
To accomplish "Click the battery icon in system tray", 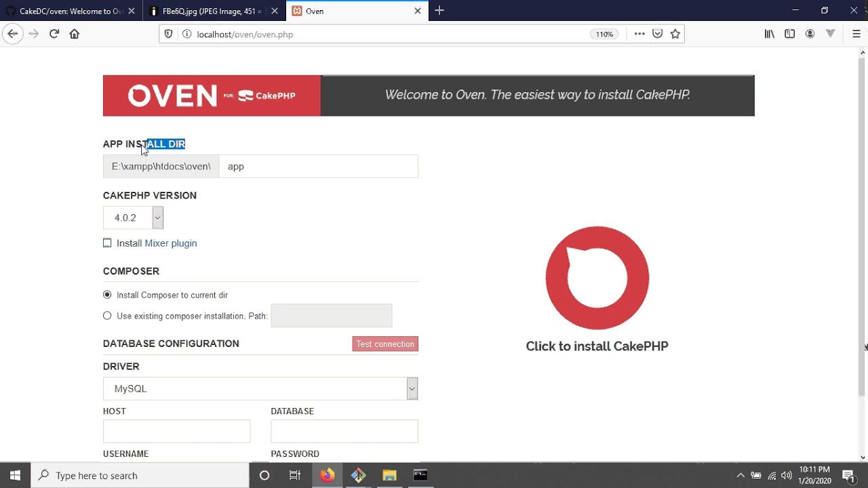I will tap(756, 475).
